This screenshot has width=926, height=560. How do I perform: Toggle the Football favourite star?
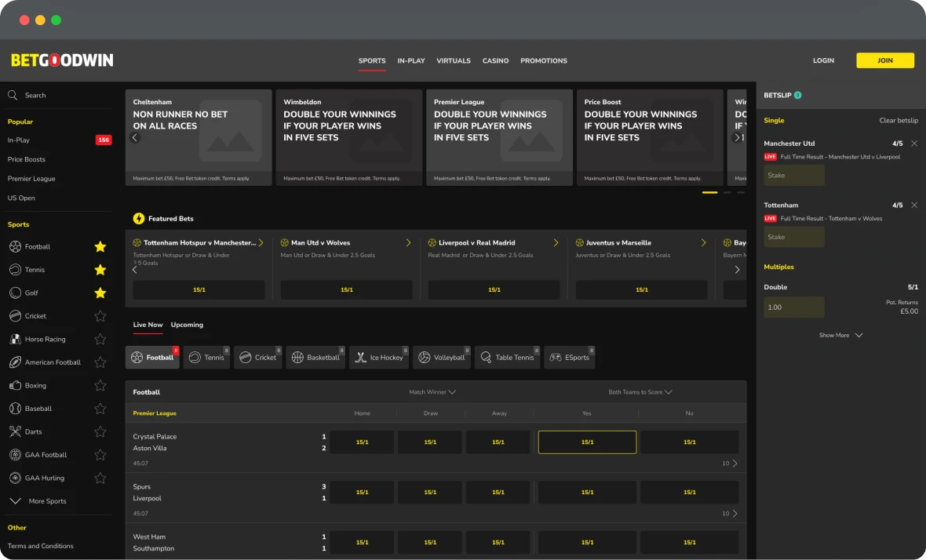[100, 246]
